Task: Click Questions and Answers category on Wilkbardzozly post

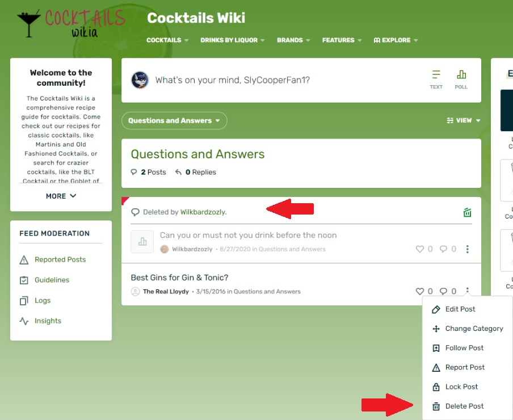Action: pyautogui.click(x=292, y=249)
